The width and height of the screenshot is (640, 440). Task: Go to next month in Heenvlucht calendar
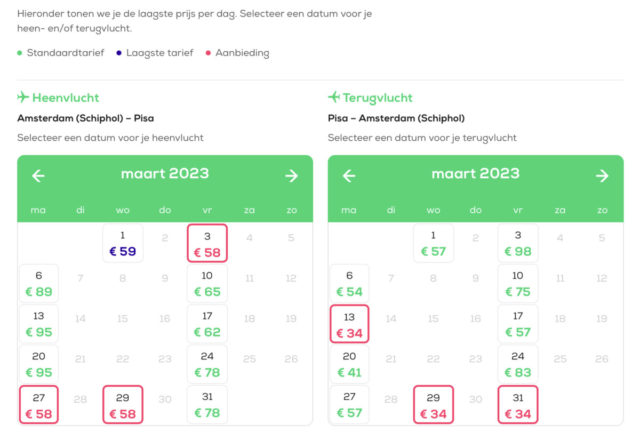(291, 176)
